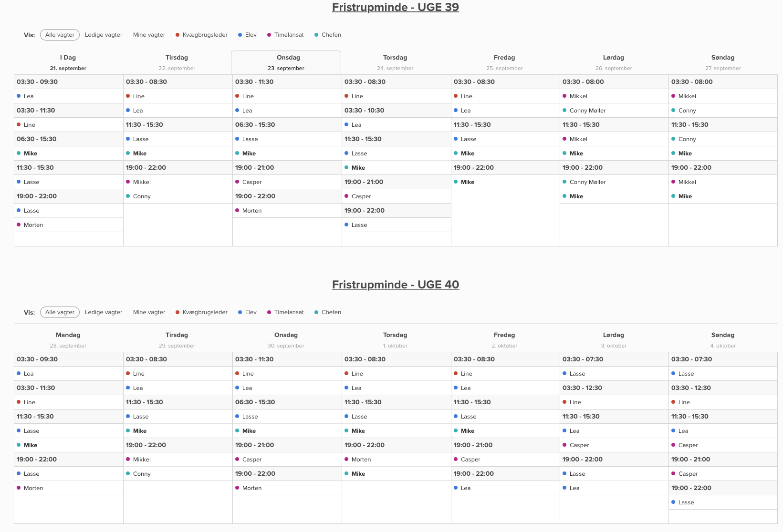
Task: Click Conny's shift on Tirsdag 29. september
Action: [142, 474]
